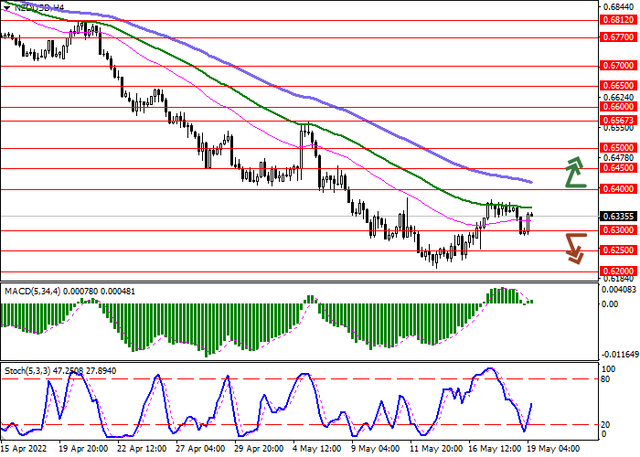Image resolution: width=640 pixels, height=457 pixels.
Task: Select the 0.6250 red level label
Action: point(619,250)
